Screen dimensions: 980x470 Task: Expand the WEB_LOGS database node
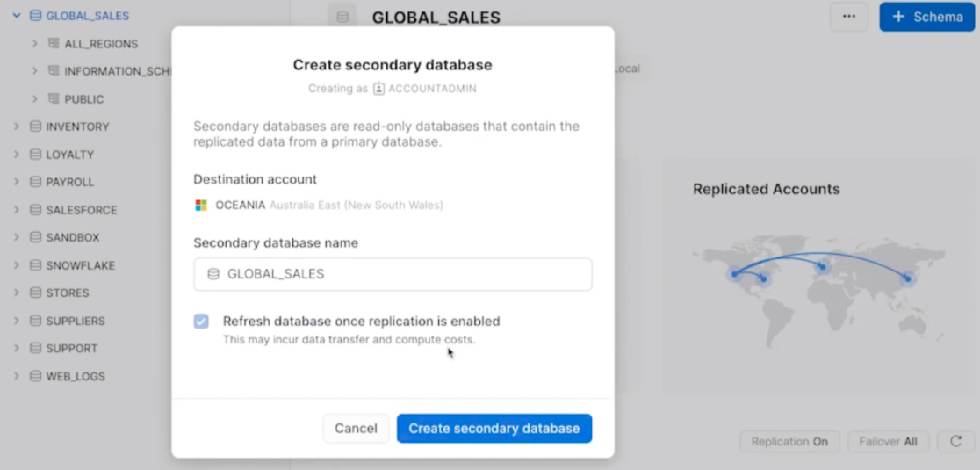pos(17,376)
